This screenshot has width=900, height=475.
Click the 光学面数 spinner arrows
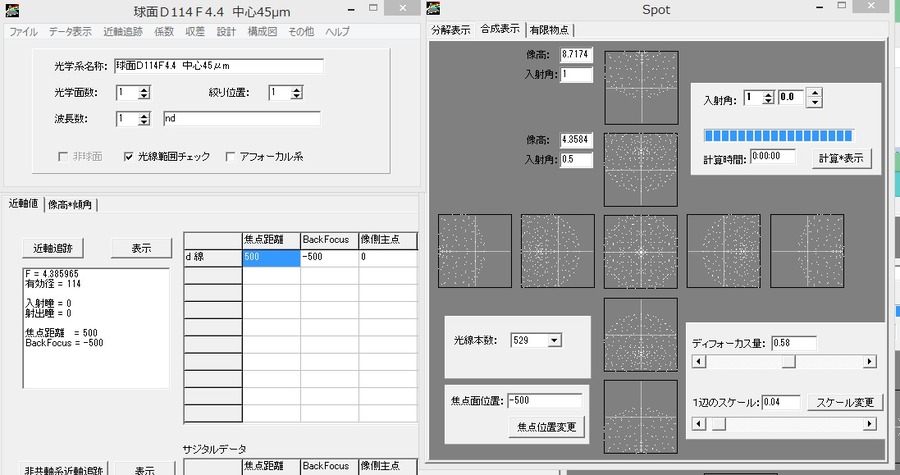click(x=144, y=92)
